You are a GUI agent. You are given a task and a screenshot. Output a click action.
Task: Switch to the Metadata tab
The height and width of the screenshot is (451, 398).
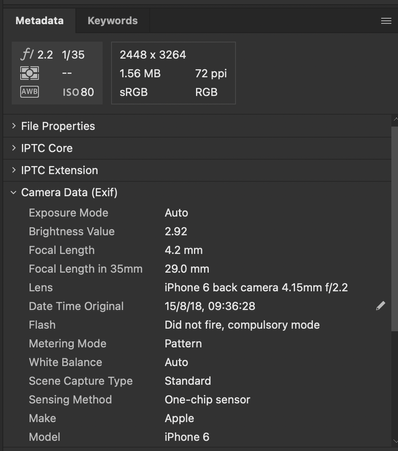[39, 21]
